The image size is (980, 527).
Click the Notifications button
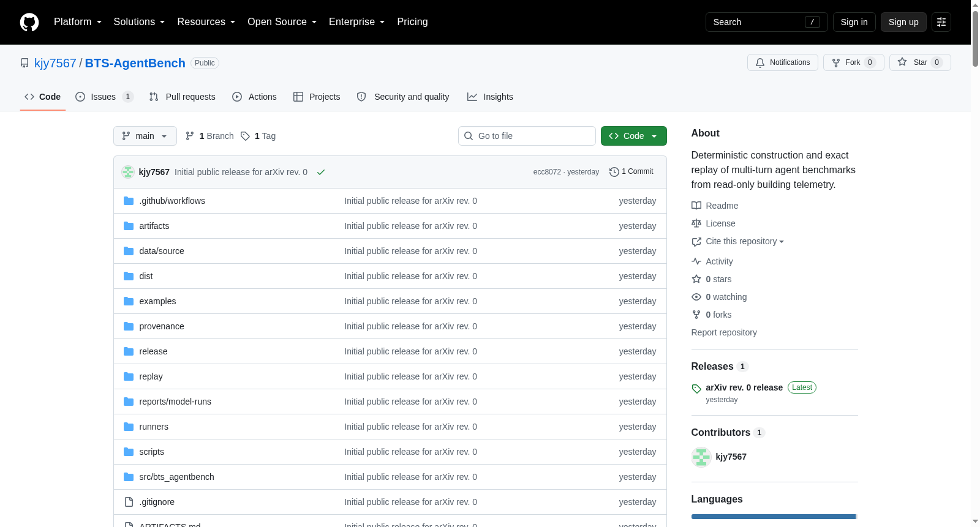(783, 62)
